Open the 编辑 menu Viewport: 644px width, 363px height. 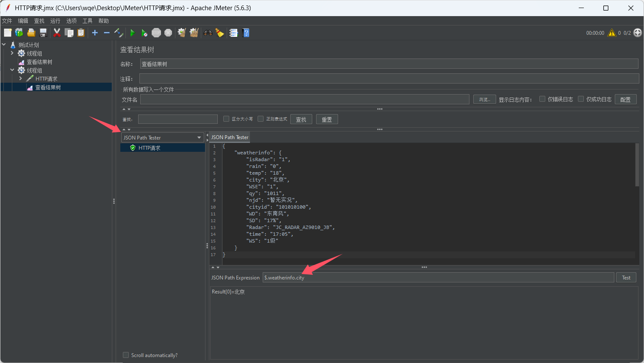(23, 21)
